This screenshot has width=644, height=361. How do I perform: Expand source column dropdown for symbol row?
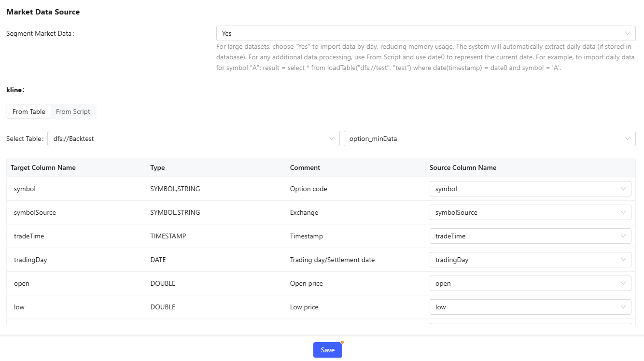530,189
